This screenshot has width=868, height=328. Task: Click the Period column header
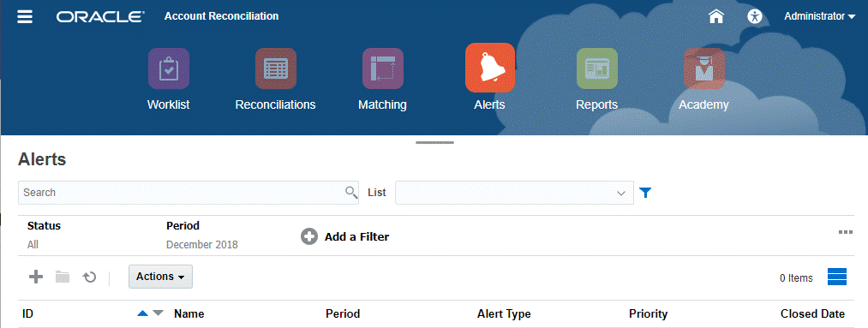pos(343,313)
